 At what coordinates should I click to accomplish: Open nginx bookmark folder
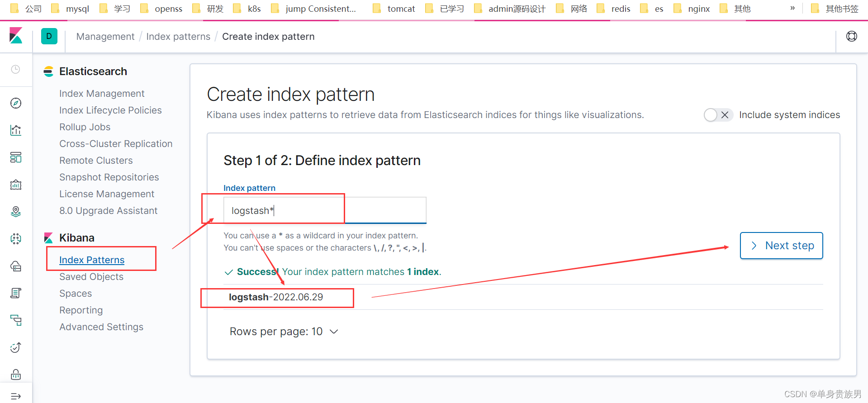pos(692,9)
